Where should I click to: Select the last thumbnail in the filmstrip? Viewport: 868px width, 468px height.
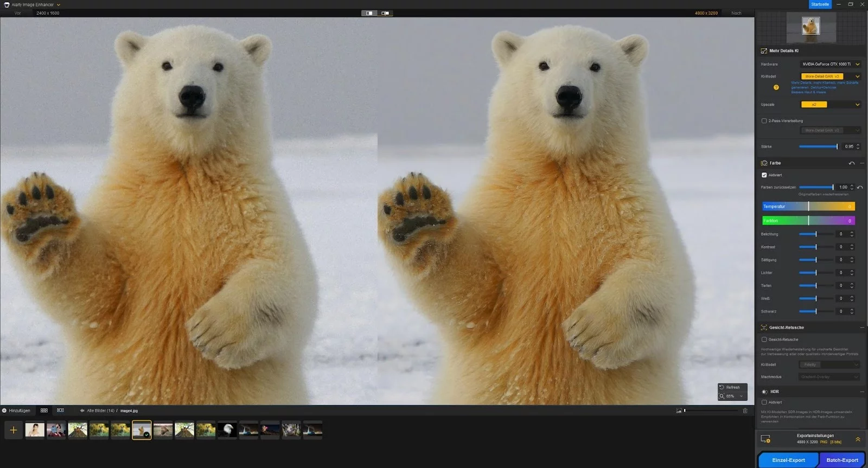click(x=312, y=430)
